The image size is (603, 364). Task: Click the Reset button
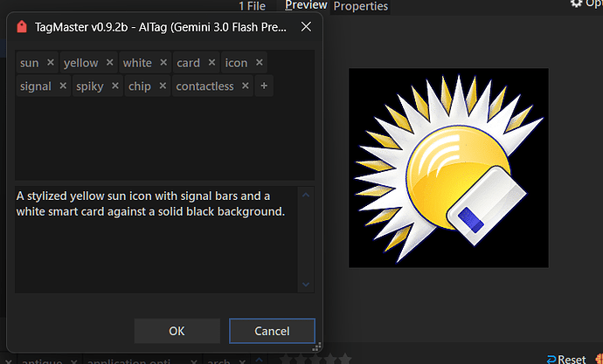[566, 359]
